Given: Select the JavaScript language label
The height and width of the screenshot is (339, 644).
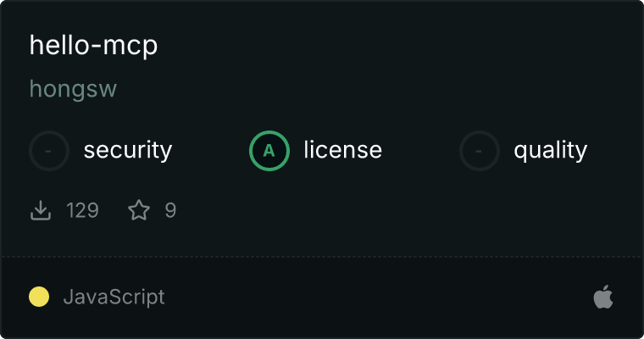Looking at the screenshot, I should pyautogui.click(x=114, y=297).
